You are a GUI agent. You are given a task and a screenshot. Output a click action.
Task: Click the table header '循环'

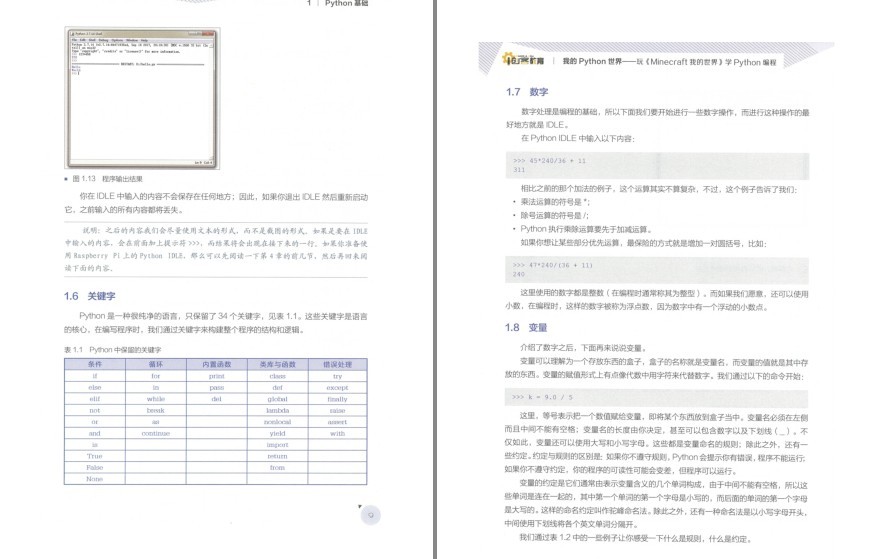156,364
